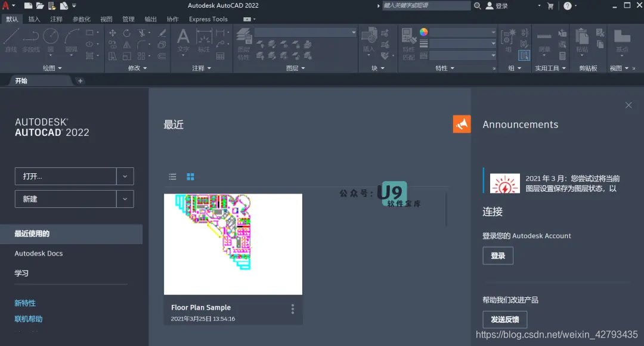Switch to the 注释 ribbon tab

point(56,19)
